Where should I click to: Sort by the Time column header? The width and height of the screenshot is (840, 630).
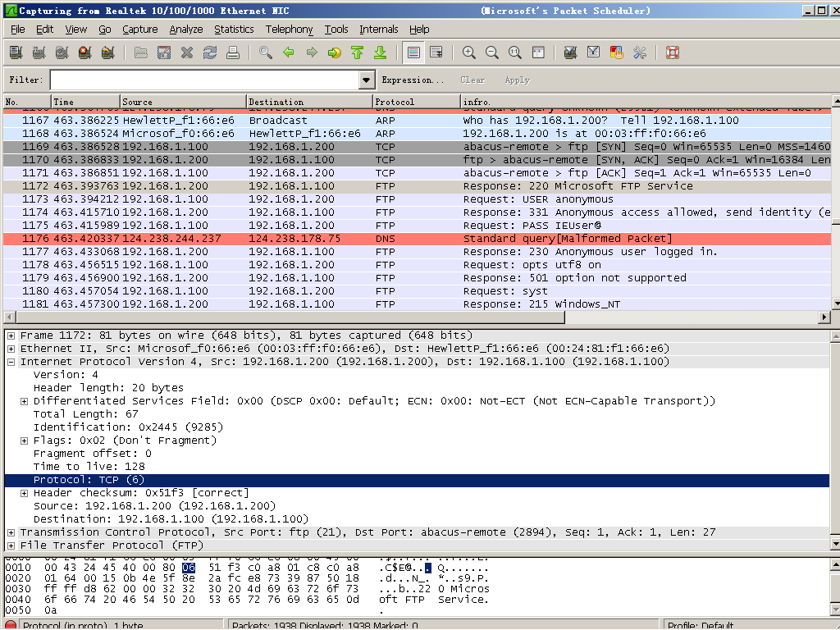[x=85, y=101]
